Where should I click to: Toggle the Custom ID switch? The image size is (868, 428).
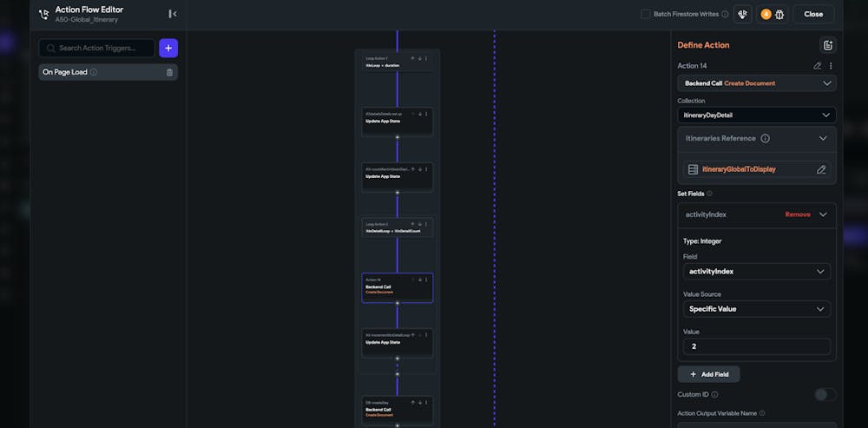point(825,395)
